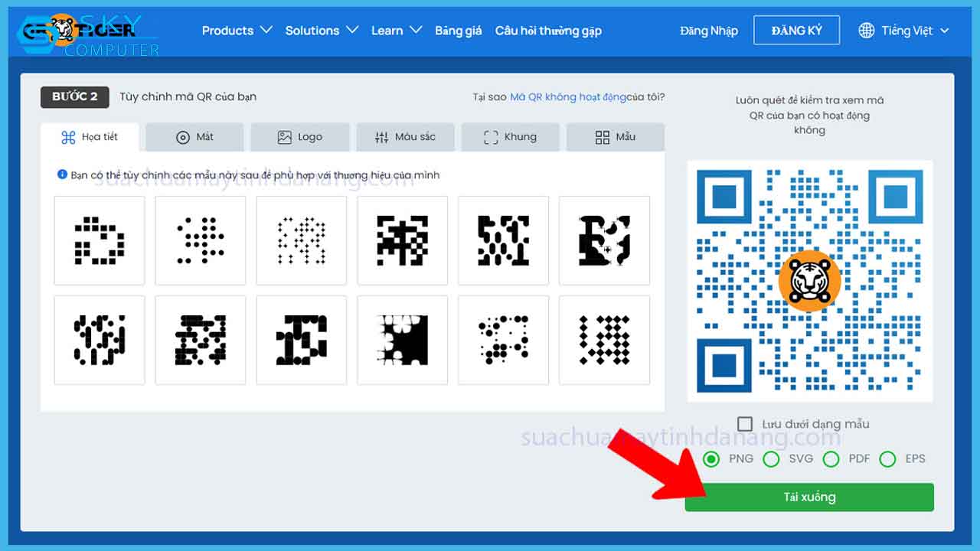Viewport: 980px width, 551px height.
Task: Choose the EPS format radio button
Action: coord(887,459)
